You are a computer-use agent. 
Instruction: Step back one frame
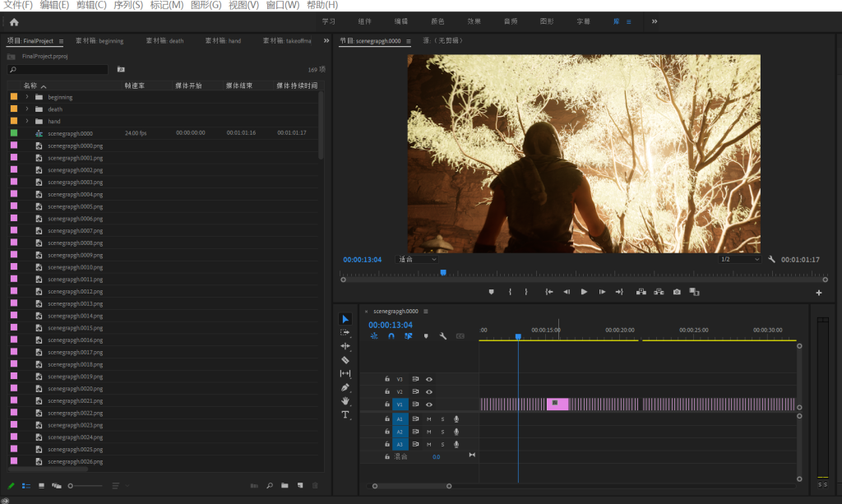pos(567,292)
